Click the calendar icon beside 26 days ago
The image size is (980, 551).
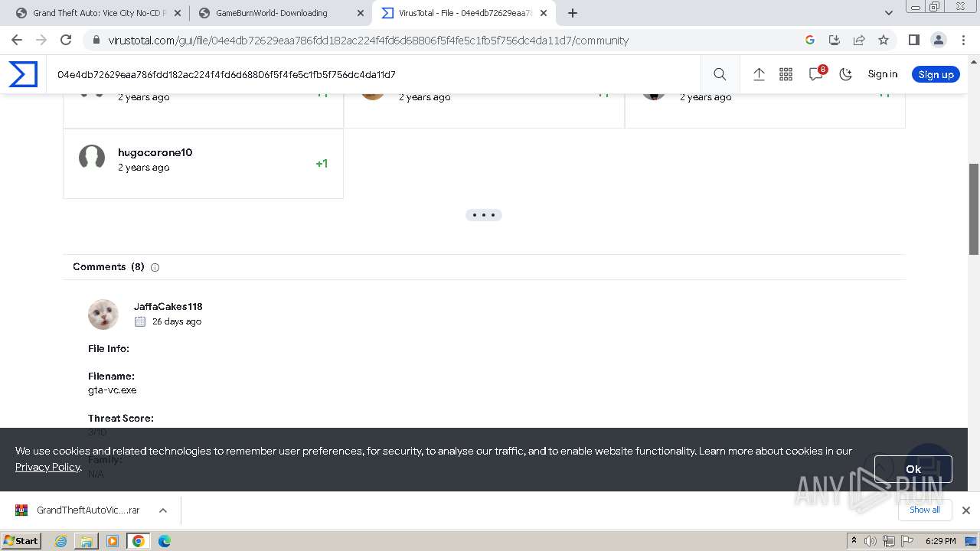pyautogui.click(x=140, y=321)
